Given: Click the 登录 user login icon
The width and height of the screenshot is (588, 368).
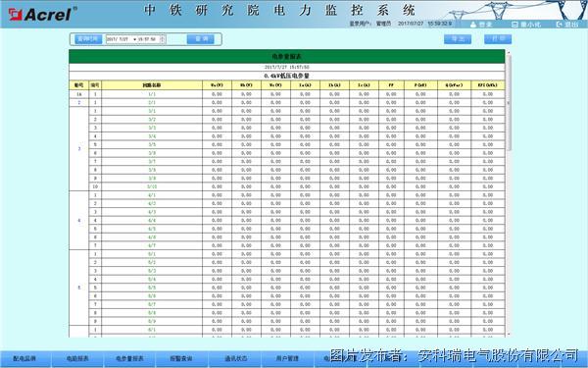Looking at the screenshot, I should point(473,25).
